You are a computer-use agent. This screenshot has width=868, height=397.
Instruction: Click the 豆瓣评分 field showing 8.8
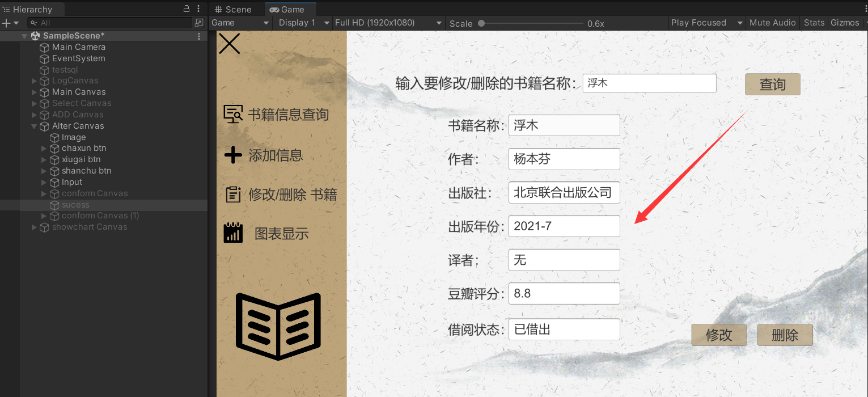564,294
